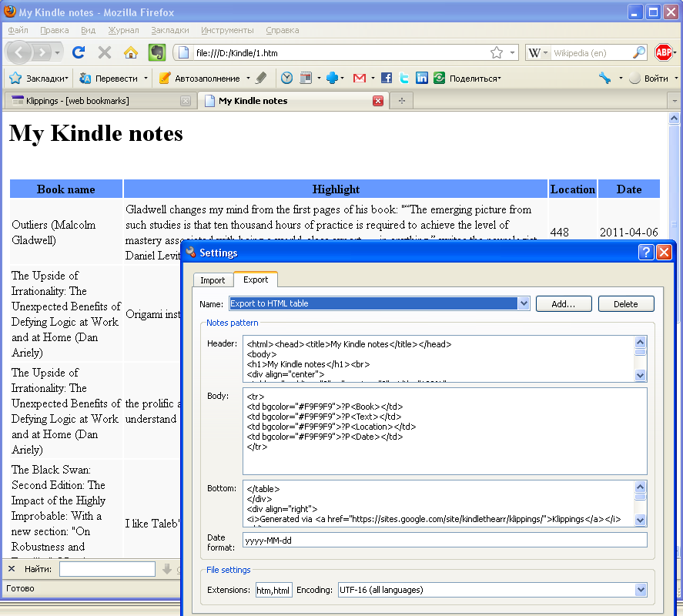The image size is (683, 616).
Task: Open the Twitter bird icon
Action: point(403,78)
